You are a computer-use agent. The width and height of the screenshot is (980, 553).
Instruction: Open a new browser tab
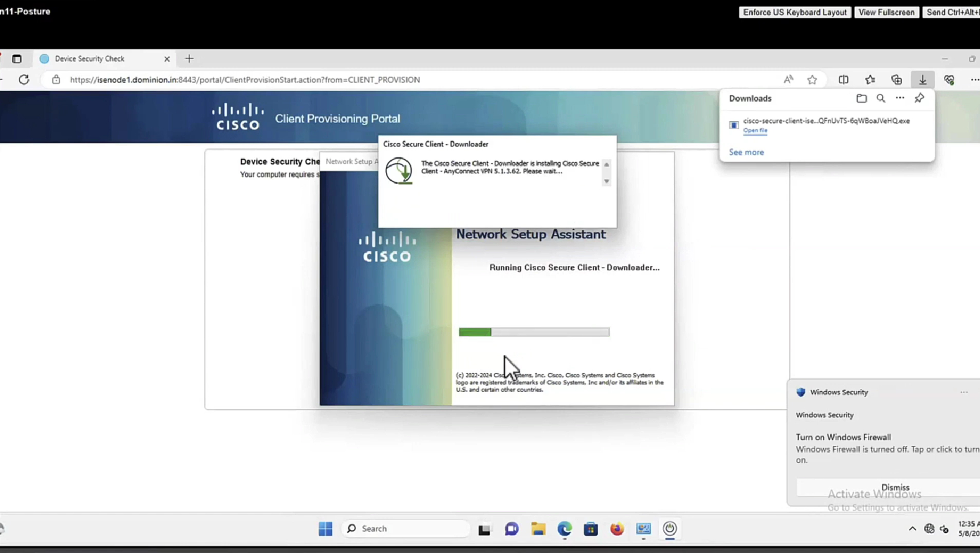[x=189, y=58]
